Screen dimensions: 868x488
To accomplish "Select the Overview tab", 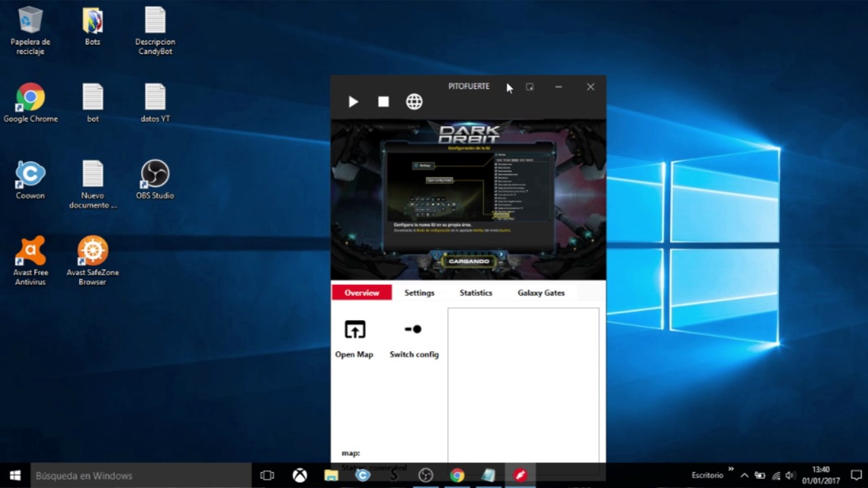I will click(361, 293).
